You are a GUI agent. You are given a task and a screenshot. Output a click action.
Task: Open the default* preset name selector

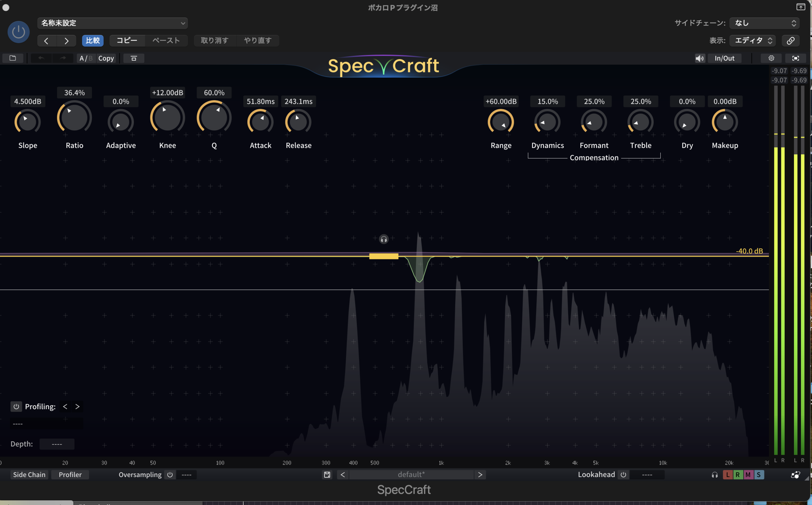click(411, 475)
